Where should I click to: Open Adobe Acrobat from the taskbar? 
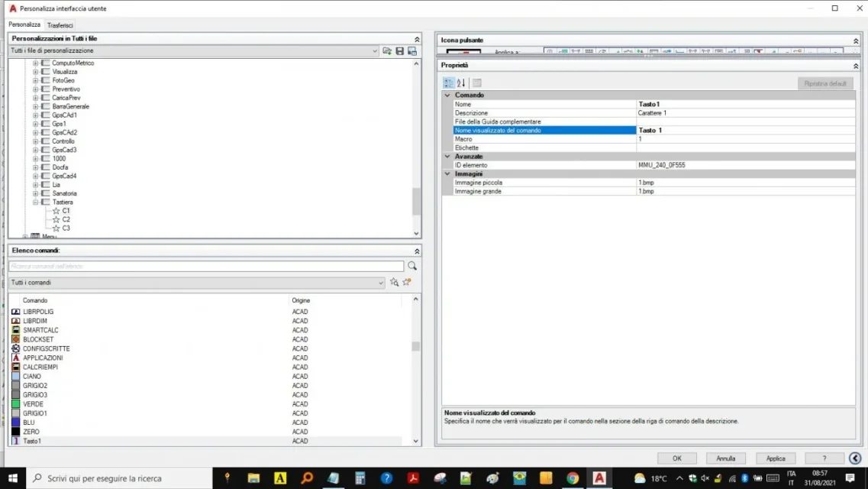tap(413, 478)
